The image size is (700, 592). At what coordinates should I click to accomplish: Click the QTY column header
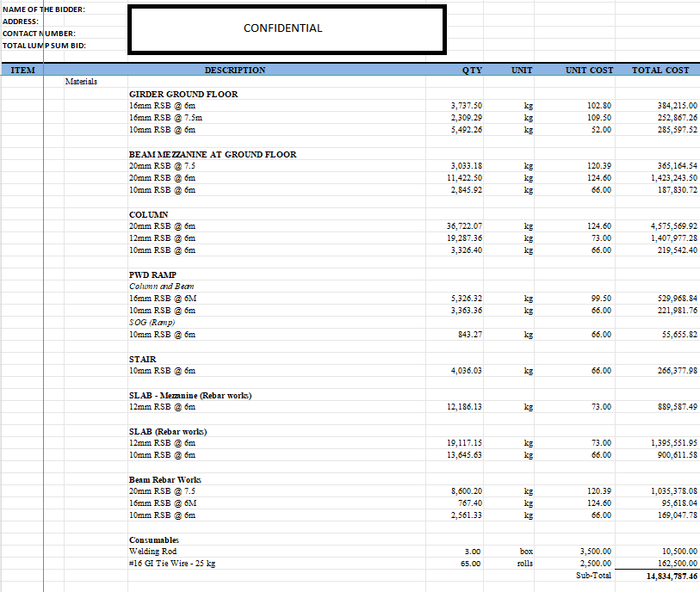coord(455,70)
